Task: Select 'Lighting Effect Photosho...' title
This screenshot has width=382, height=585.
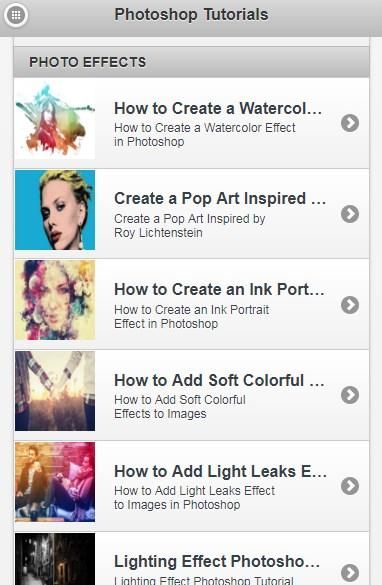Action: click(217, 561)
